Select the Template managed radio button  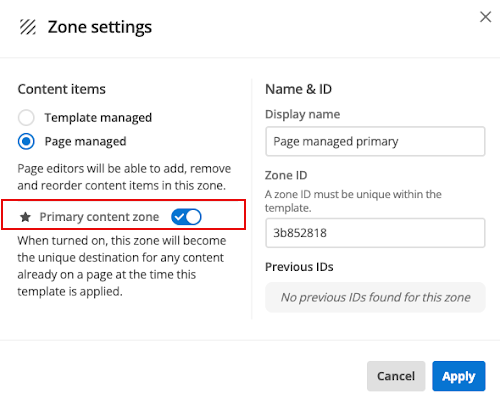26,117
